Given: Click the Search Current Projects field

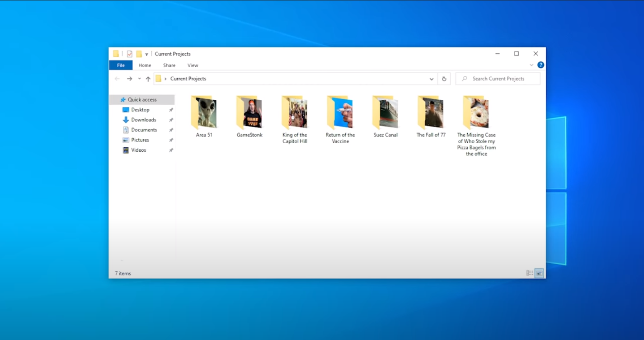Looking at the screenshot, I should 498,79.
